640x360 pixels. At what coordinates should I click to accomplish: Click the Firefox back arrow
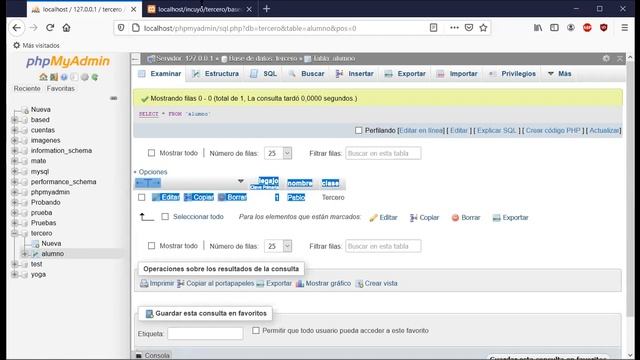16,28
